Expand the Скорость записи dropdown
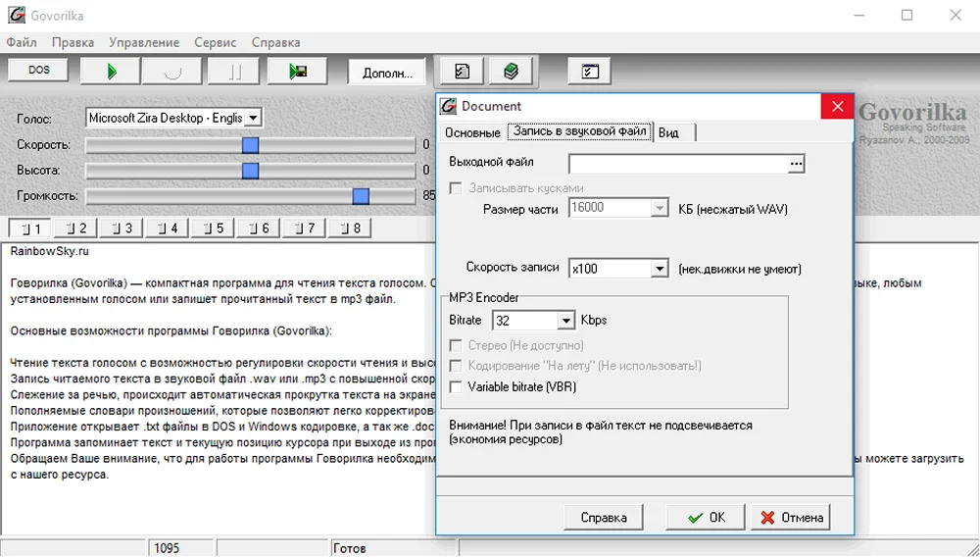This screenshot has width=980, height=557. click(659, 269)
